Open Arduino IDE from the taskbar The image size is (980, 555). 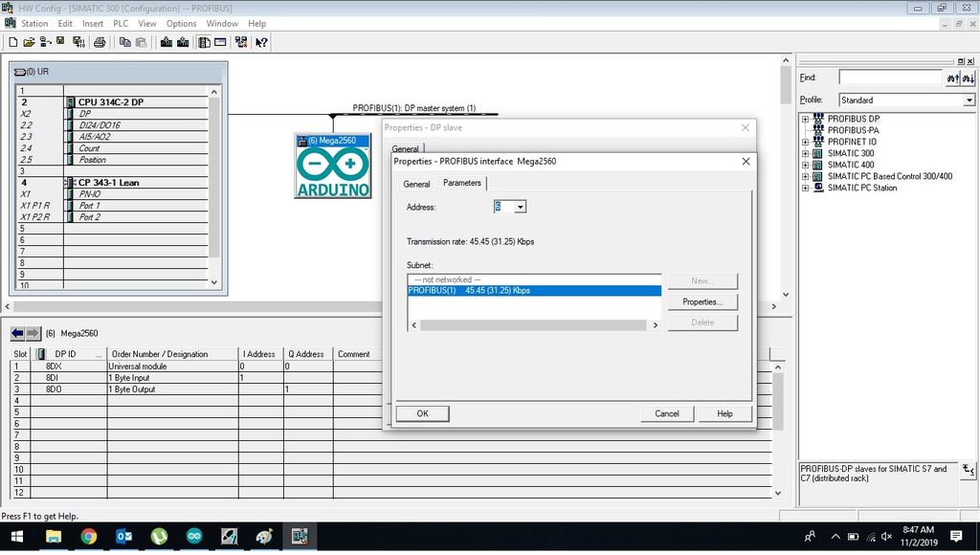pyautogui.click(x=194, y=536)
